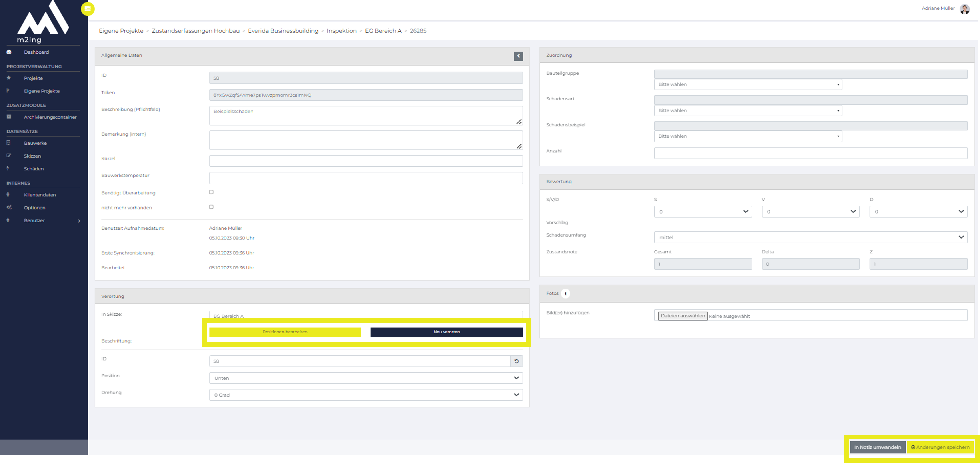The image size is (980, 463).
Task: Open the Drehung 0 Grad dropdown
Action: (366, 395)
